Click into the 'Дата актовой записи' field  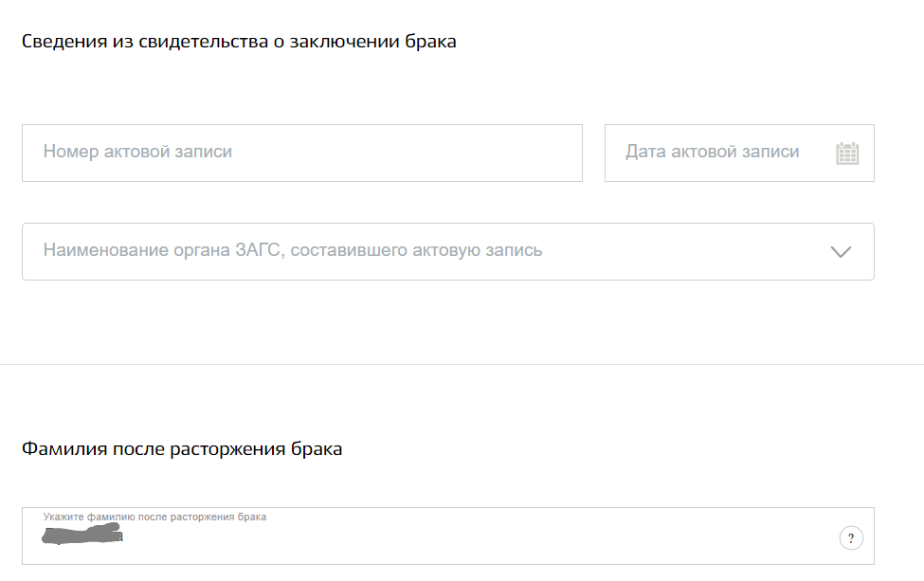point(720,153)
